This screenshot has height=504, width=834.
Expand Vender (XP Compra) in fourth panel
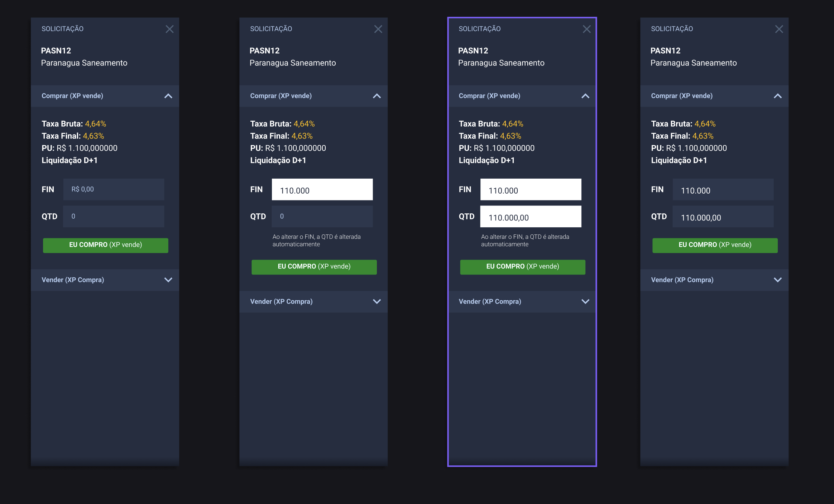click(777, 280)
